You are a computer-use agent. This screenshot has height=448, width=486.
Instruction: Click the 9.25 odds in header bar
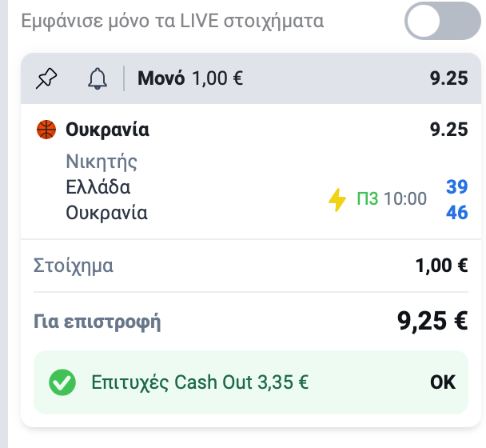click(448, 78)
